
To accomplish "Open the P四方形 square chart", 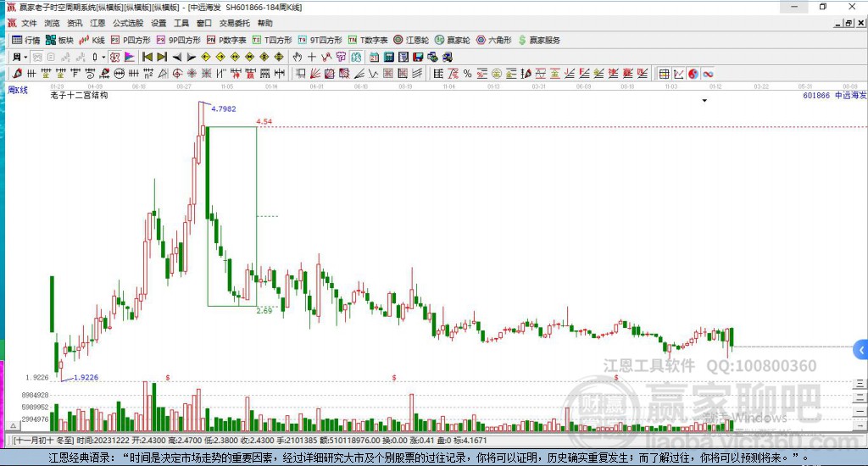I will click(x=131, y=40).
